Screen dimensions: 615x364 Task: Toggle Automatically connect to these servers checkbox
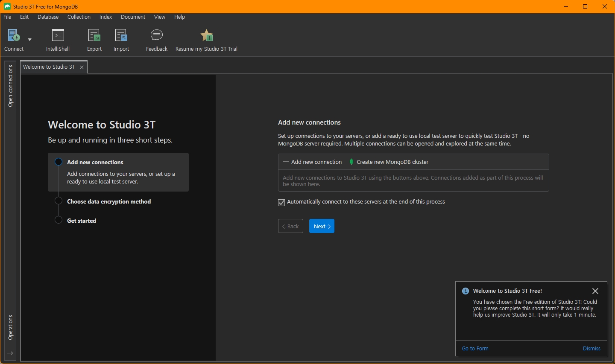point(281,203)
